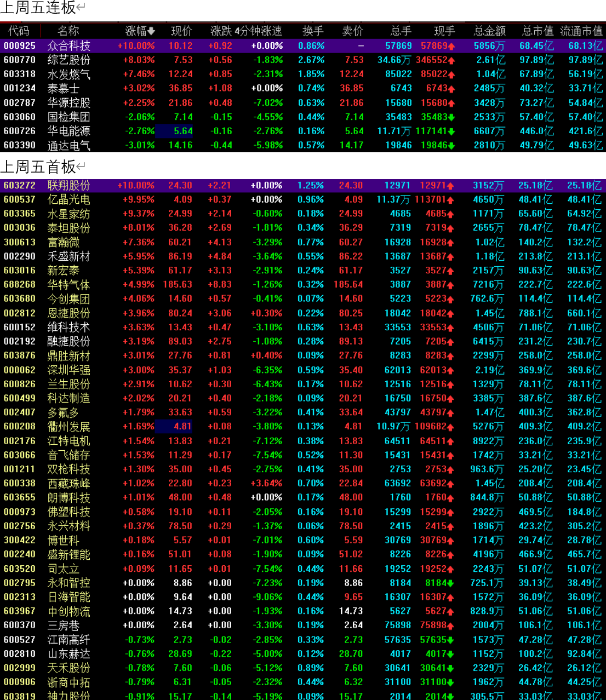Select the 华特气体 stock name
Image resolution: width=606 pixels, height=700 pixels.
tap(69, 285)
